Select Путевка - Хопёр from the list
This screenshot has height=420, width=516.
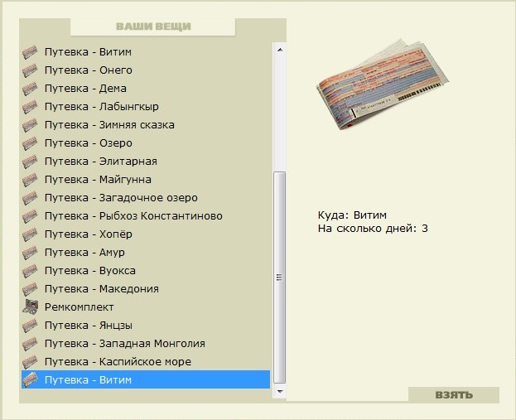[146, 234]
